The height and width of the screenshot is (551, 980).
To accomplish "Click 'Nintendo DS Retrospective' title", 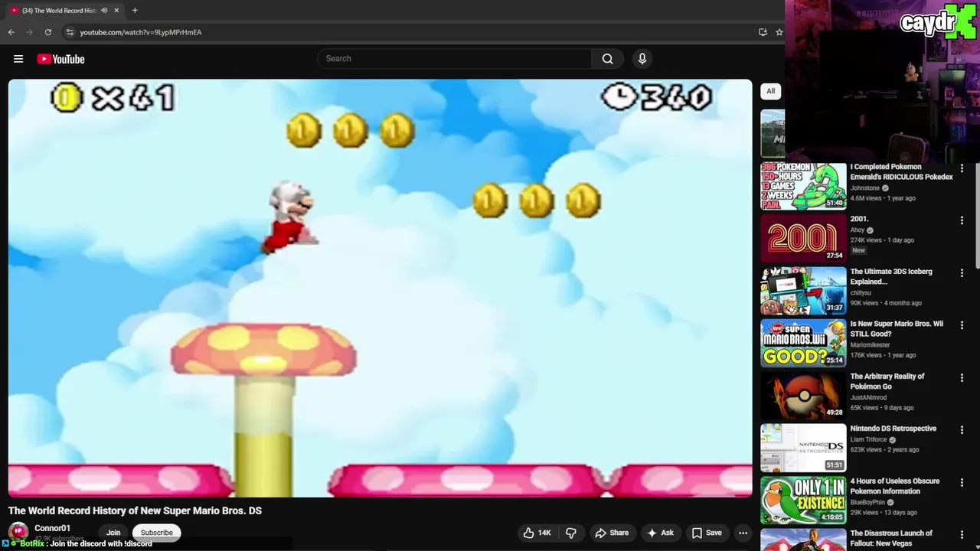I will tap(893, 429).
